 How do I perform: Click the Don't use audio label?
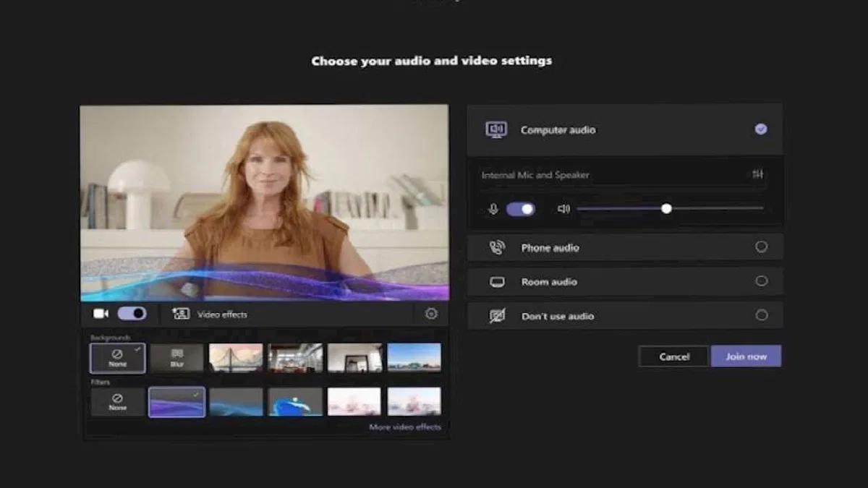pos(558,317)
